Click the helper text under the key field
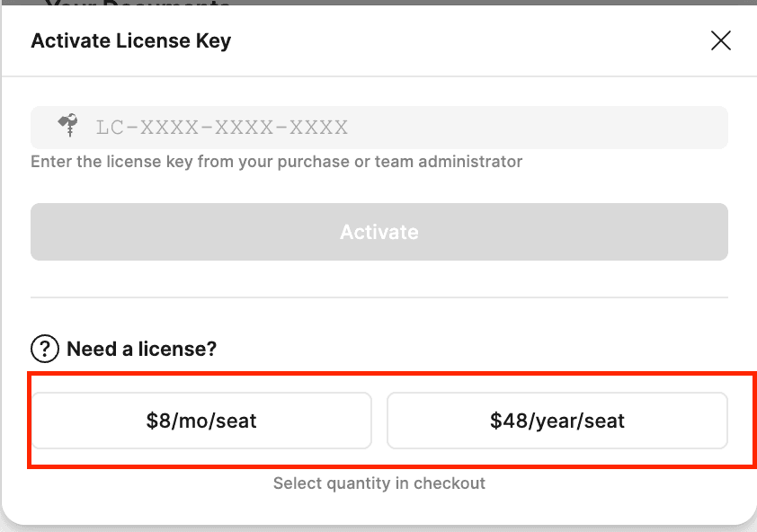Screen dimensions: 757x532 coord(276,162)
